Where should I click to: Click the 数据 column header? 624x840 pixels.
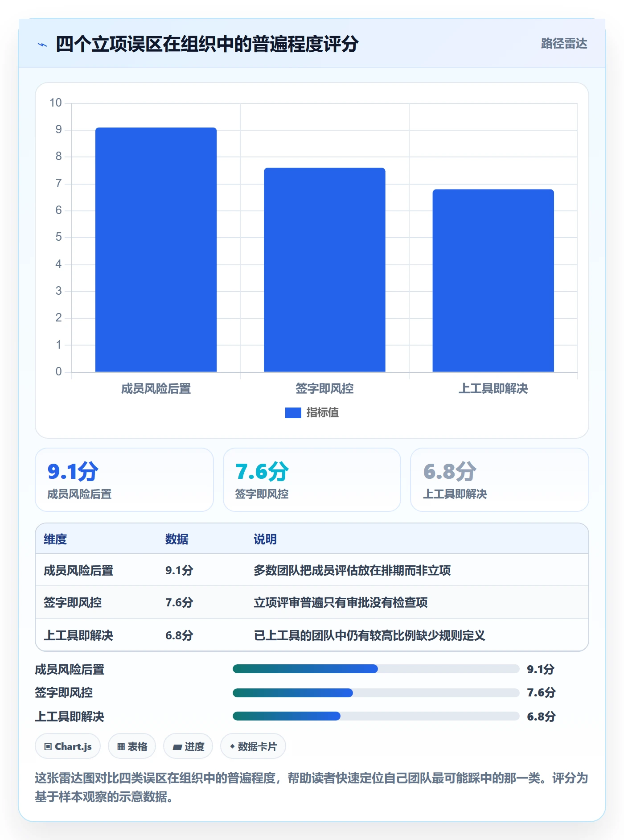[x=177, y=539]
